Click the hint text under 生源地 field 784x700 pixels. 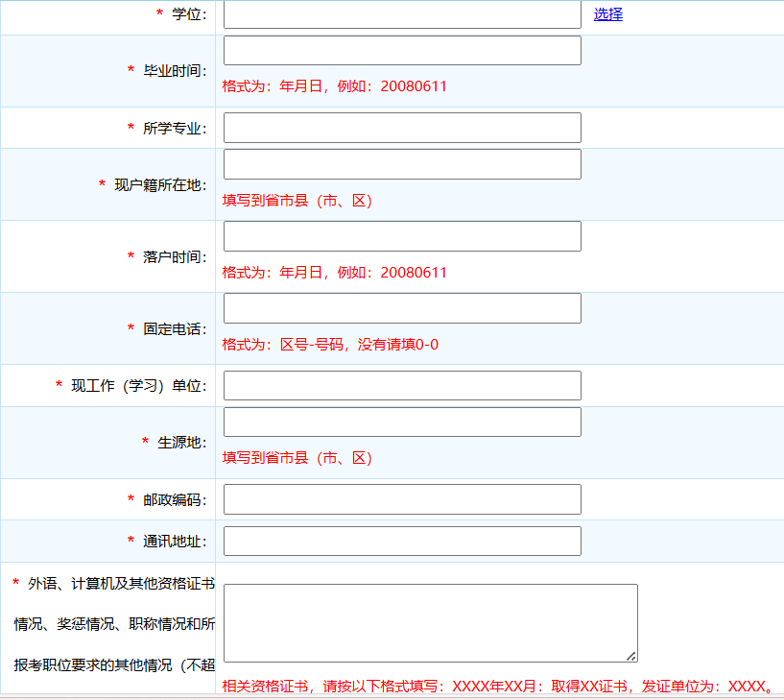297,458
